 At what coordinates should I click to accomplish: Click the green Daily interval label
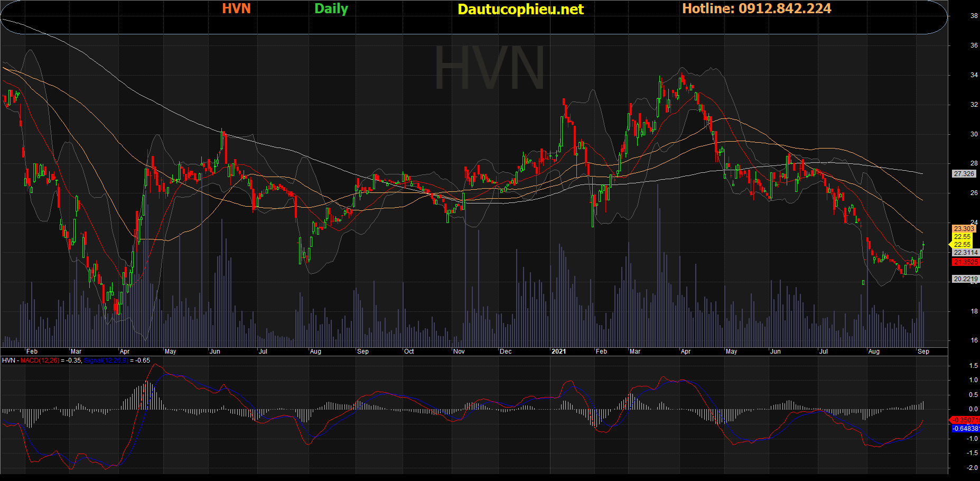pos(331,9)
